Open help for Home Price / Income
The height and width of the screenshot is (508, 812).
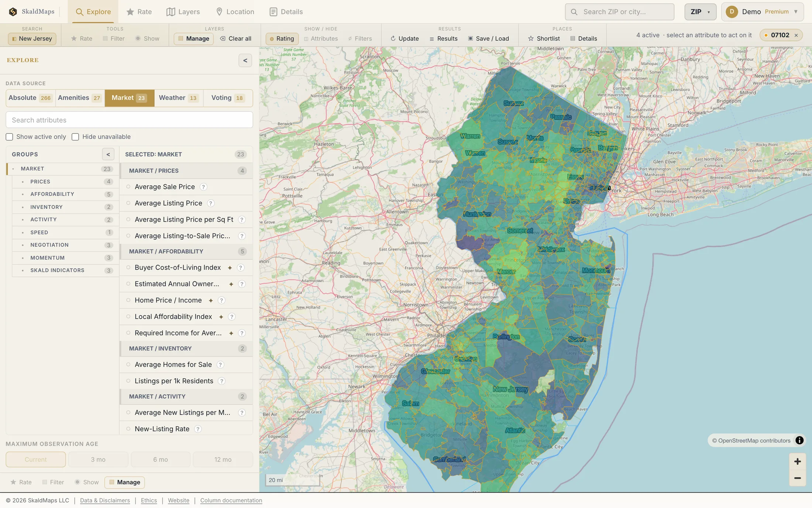coord(221,300)
